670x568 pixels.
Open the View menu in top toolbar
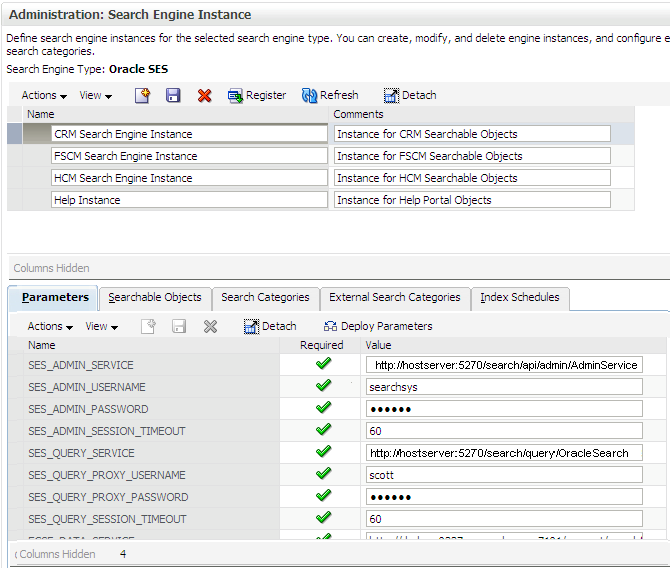(96, 95)
